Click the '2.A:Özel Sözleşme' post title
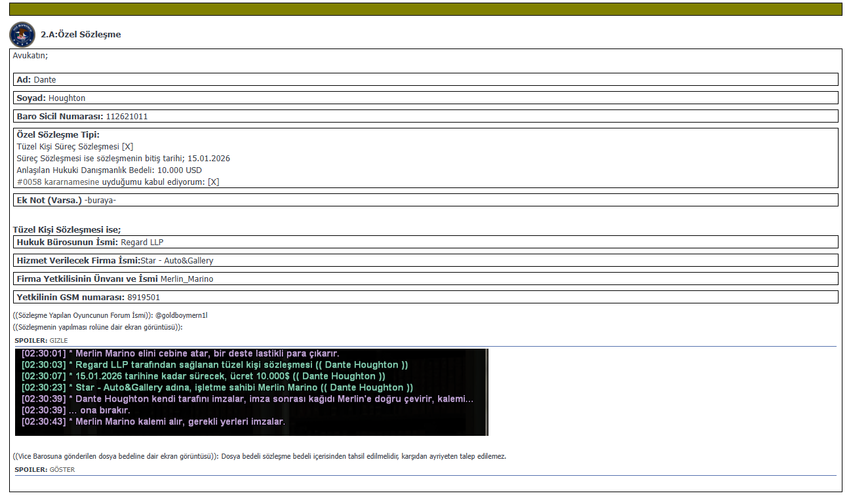 (81, 34)
